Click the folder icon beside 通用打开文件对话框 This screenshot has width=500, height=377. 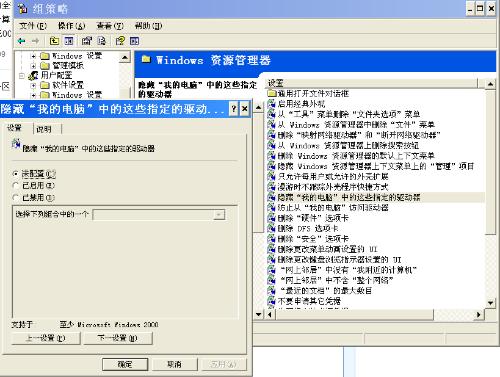pyautogui.click(x=272, y=93)
